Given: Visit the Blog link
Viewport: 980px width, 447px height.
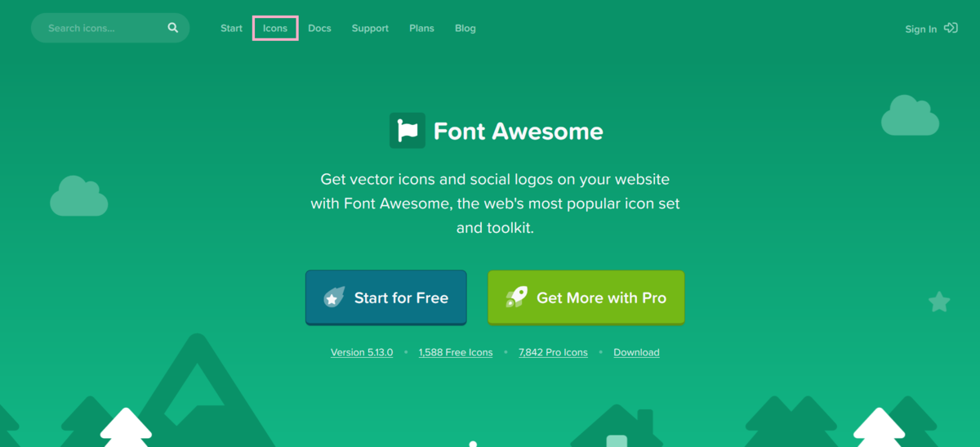Looking at the screenshot, I should [x=465, y=29].
